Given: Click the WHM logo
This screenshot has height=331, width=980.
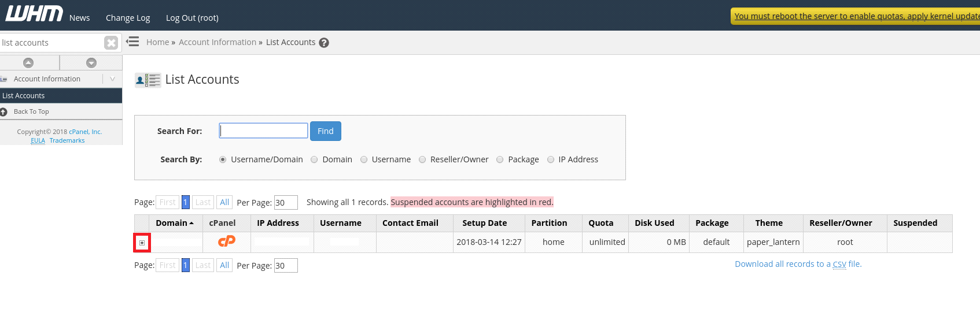Looking at the screenshot, I should coord(34,13).
